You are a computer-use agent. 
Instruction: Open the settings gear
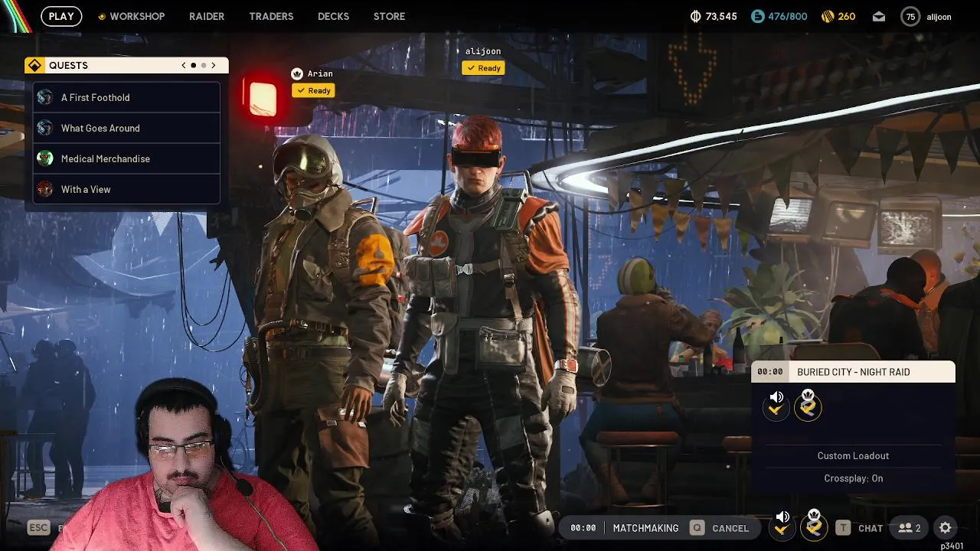point(946,527)
